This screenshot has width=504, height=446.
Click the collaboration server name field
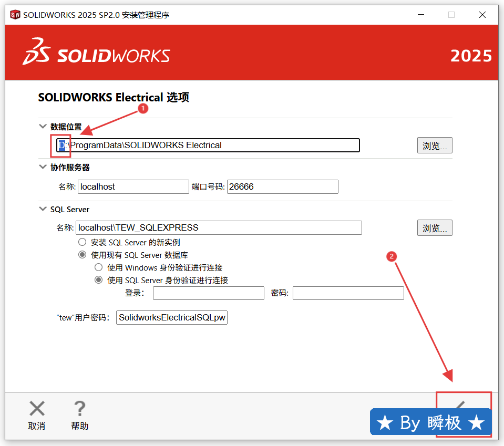point(133,186)
